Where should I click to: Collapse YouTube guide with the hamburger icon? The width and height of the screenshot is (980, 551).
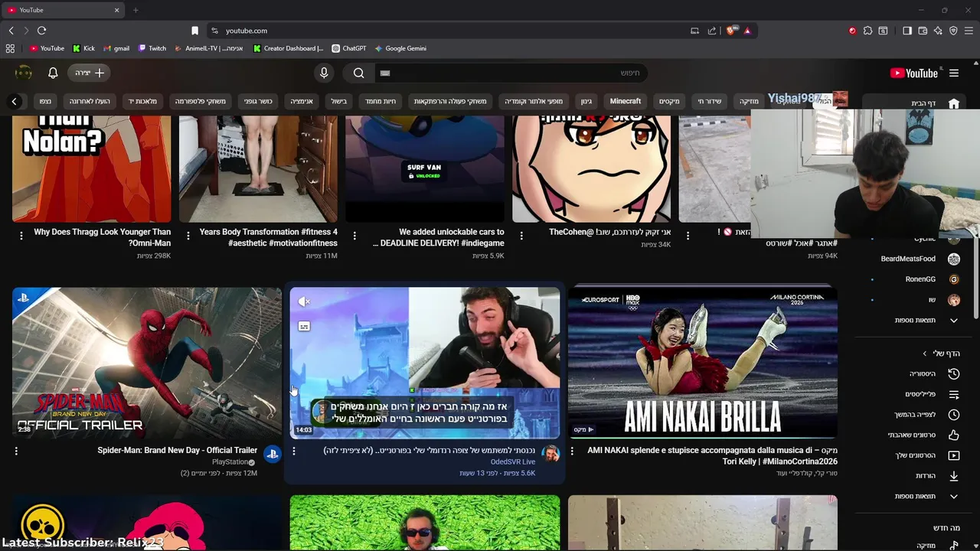[954, 73]
